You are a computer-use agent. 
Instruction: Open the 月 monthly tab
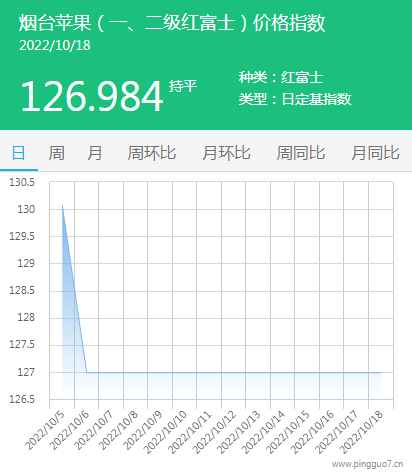95,153
